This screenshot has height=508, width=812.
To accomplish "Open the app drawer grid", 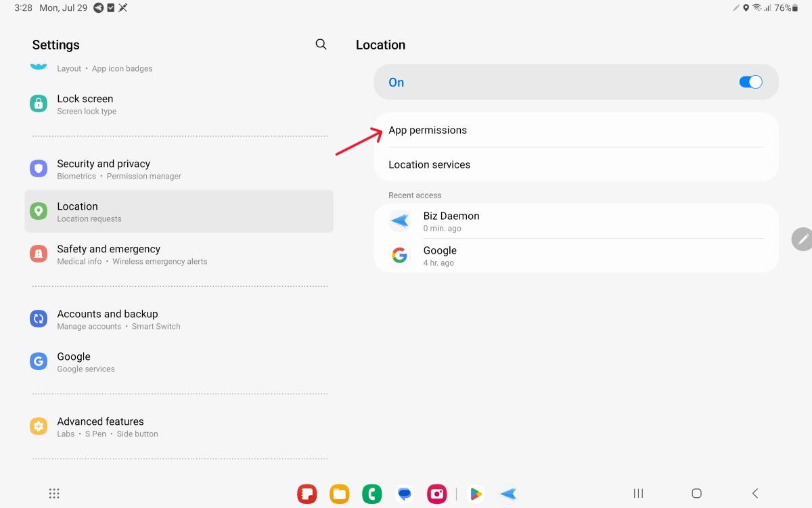I will (54, 493).
